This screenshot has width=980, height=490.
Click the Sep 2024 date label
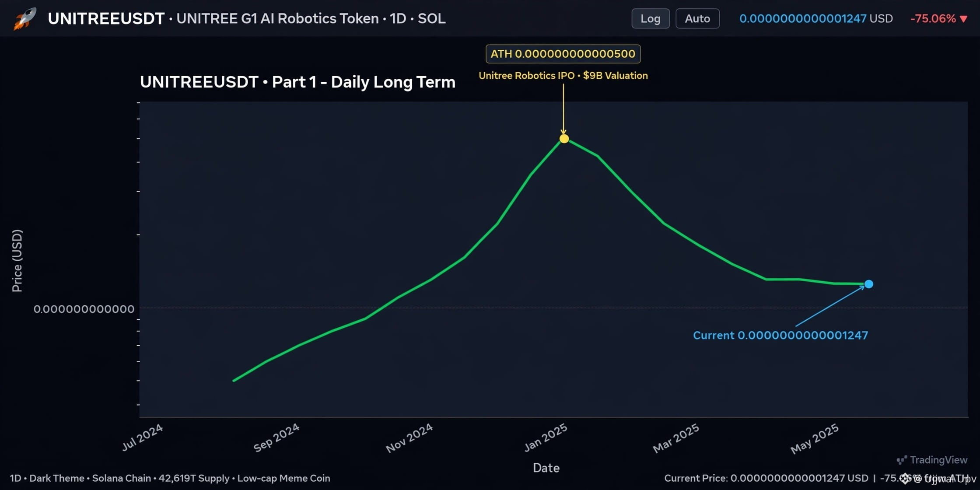276,437
